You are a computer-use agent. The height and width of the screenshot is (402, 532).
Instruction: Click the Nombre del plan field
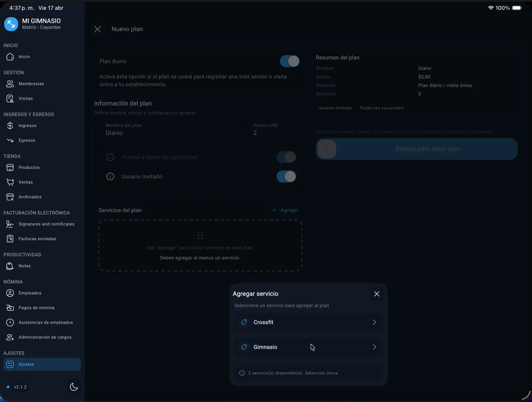point(172,133)
